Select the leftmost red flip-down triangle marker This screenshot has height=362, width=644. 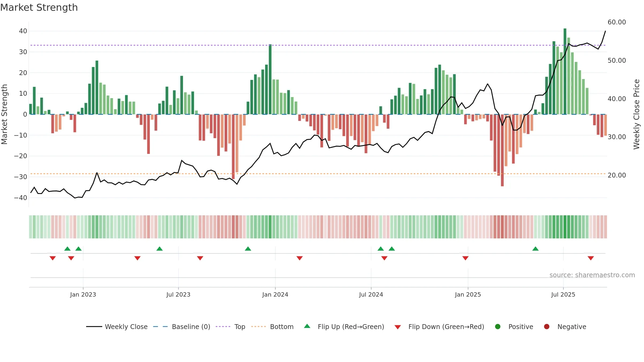(x=53, y=258)
